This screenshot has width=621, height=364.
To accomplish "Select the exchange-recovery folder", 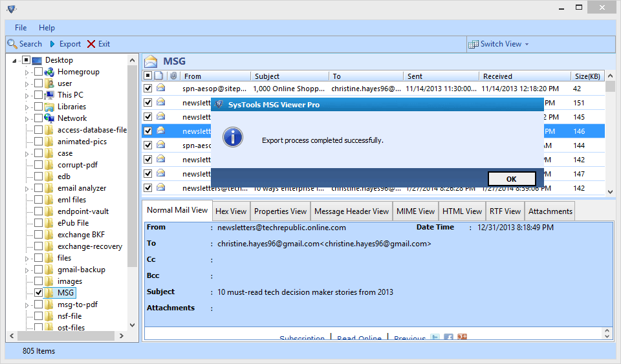I will [x=90, y=246].
